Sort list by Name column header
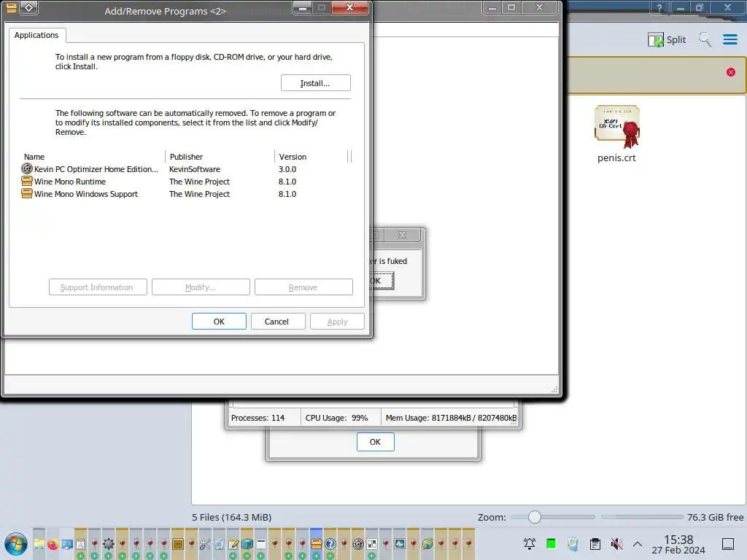This screenshot has height=560, width=747. point(93,157)
